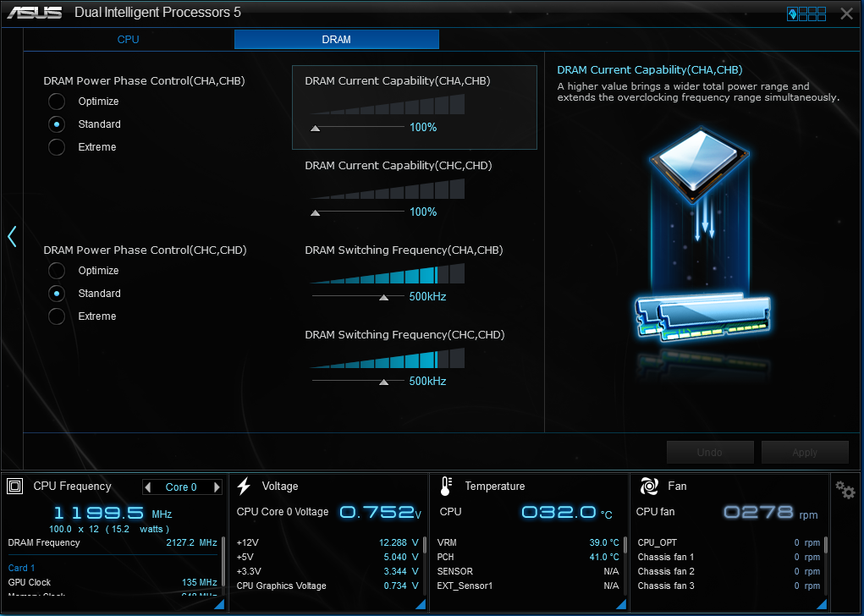Click the Chassis fan 3 row
This screenshot has width=864, height=616.
tap(729, 586)
